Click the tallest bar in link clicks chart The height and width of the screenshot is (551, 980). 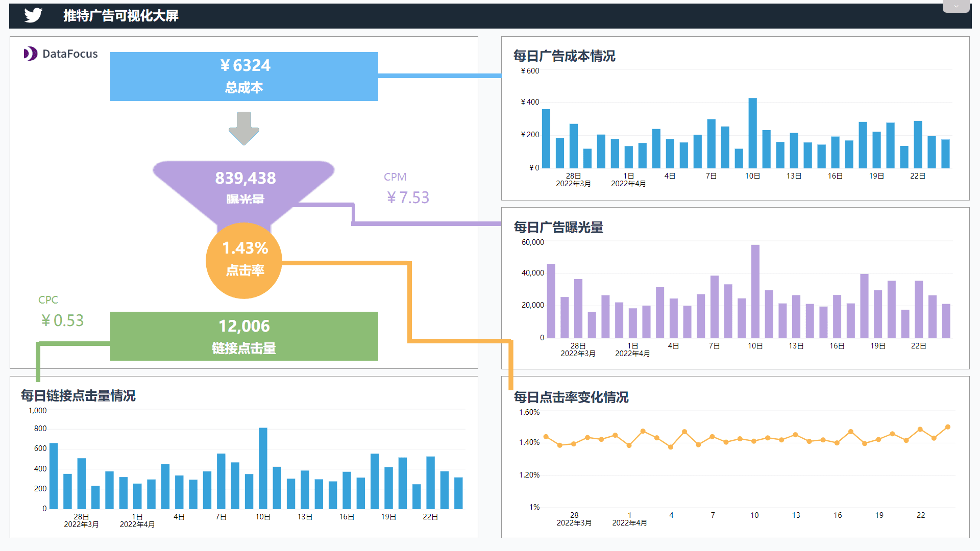(263, 468)
